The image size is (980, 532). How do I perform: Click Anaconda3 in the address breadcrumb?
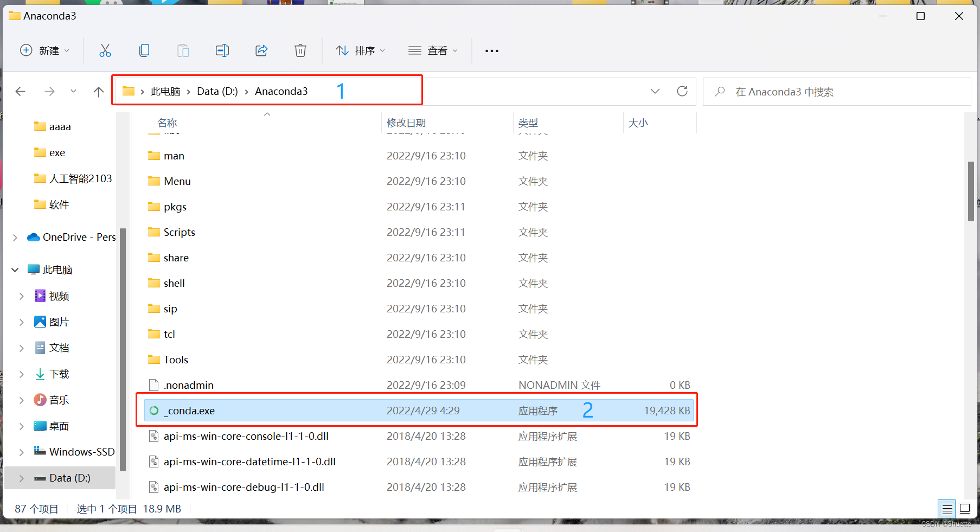[281, 91]
